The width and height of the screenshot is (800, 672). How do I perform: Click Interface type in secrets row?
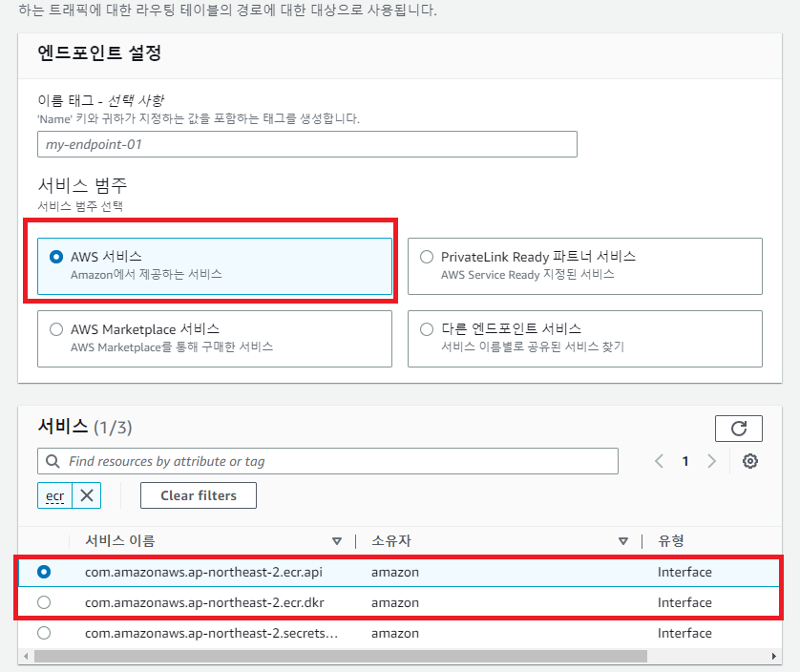coord(684,633)
